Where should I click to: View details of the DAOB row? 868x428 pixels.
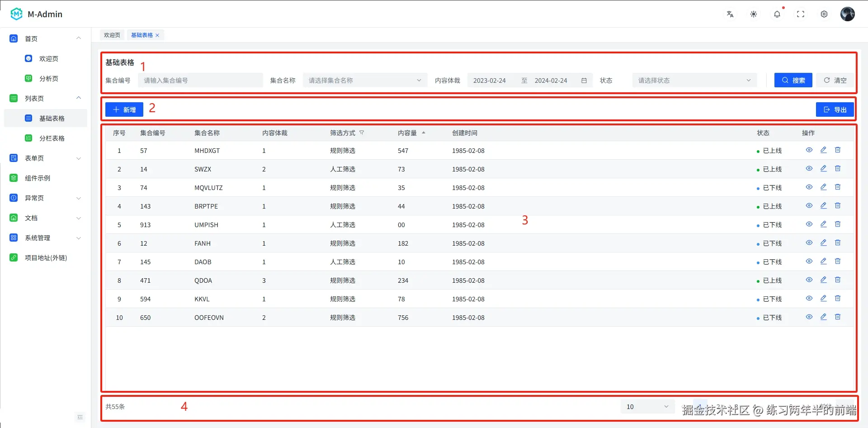click(x=809, y=261)
